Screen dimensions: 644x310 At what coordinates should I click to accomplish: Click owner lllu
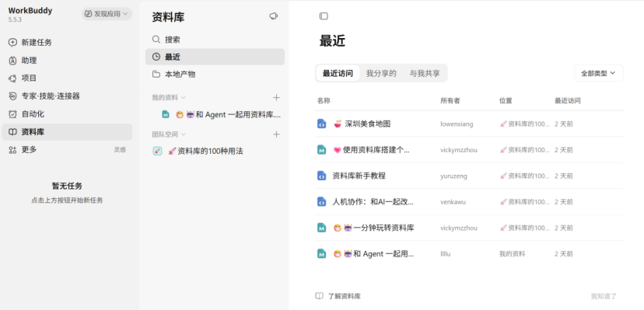point(445,254)
